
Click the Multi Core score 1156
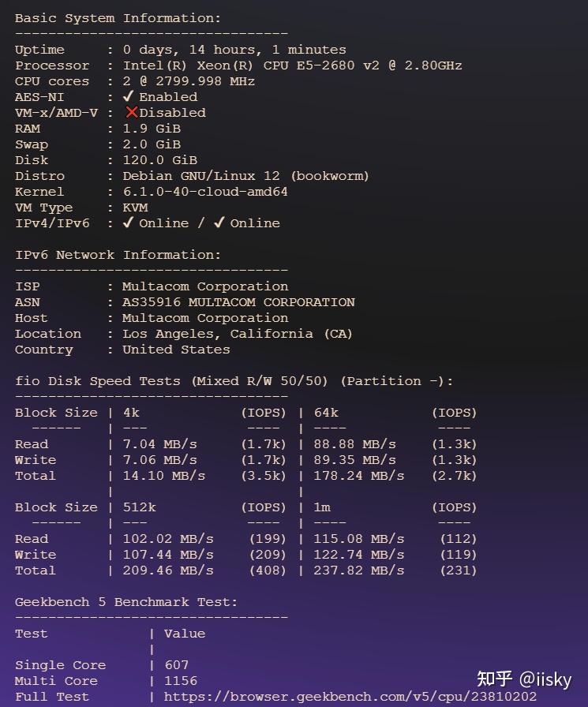tap(181, 681)
